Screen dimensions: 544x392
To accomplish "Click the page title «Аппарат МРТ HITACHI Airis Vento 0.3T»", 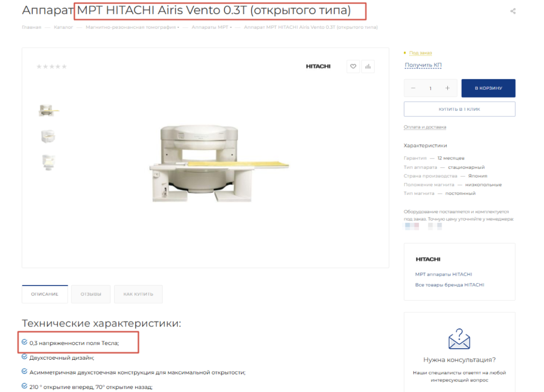I will [x=186, y=10].
